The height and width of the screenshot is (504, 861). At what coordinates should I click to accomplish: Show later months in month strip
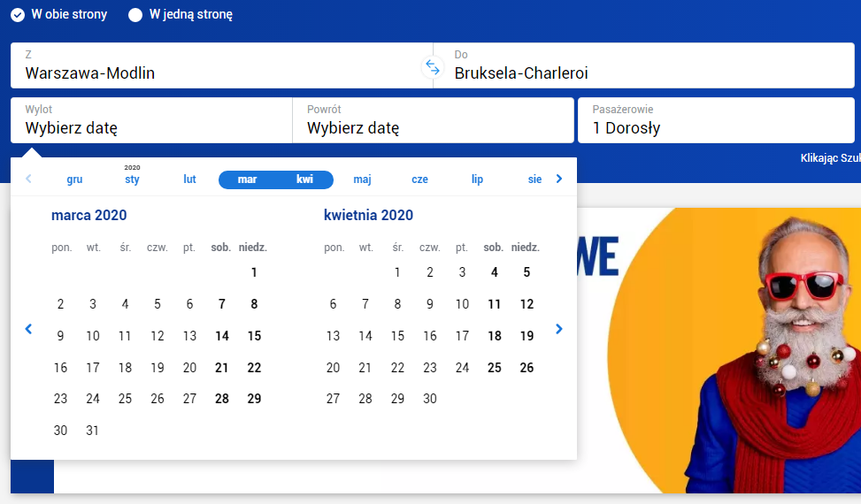559,179
